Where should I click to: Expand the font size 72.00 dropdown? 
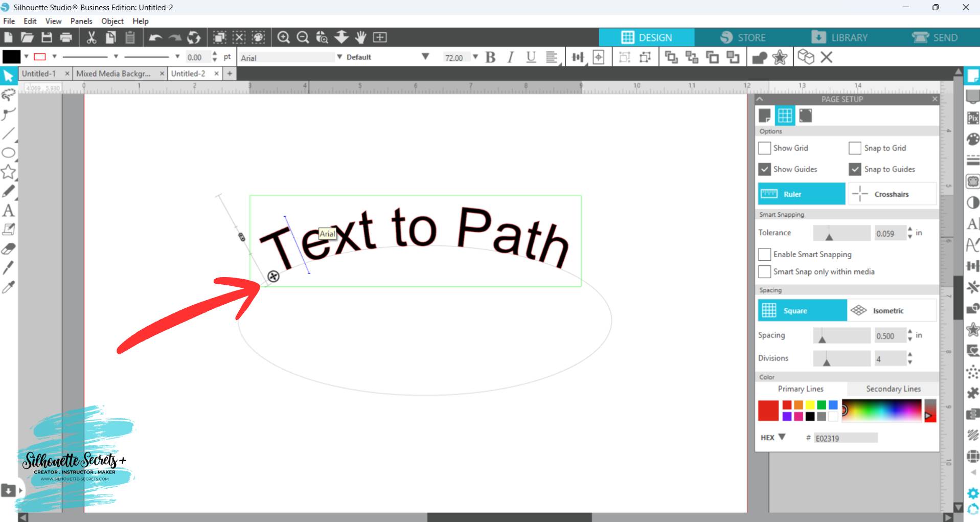[475, 57]
